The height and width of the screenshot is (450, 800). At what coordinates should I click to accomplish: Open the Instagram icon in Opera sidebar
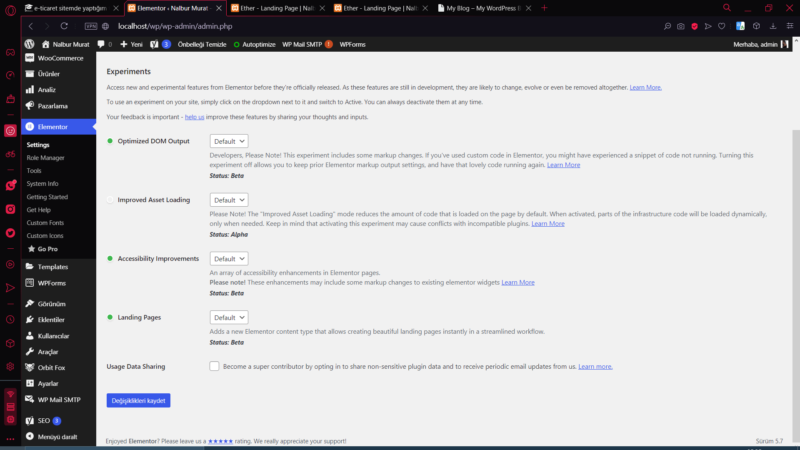[10, 129]
